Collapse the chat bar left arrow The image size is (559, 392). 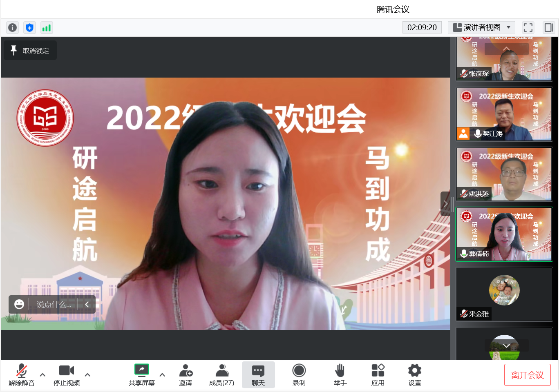(87, 304)
